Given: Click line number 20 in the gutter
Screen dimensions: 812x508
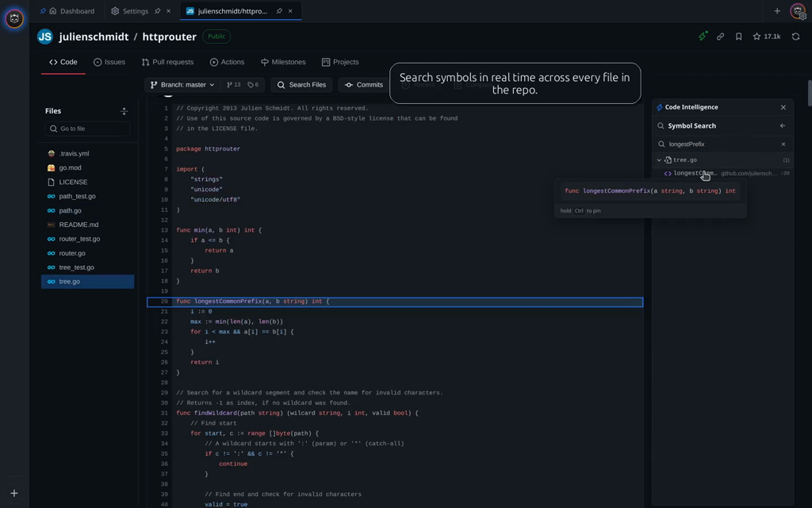Looking at the screenshot, I should point(164,301).
